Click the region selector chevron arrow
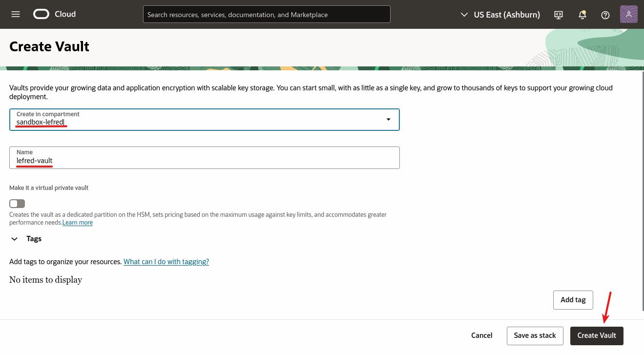This screenshot has width=644, height=355. click(463, 15)
